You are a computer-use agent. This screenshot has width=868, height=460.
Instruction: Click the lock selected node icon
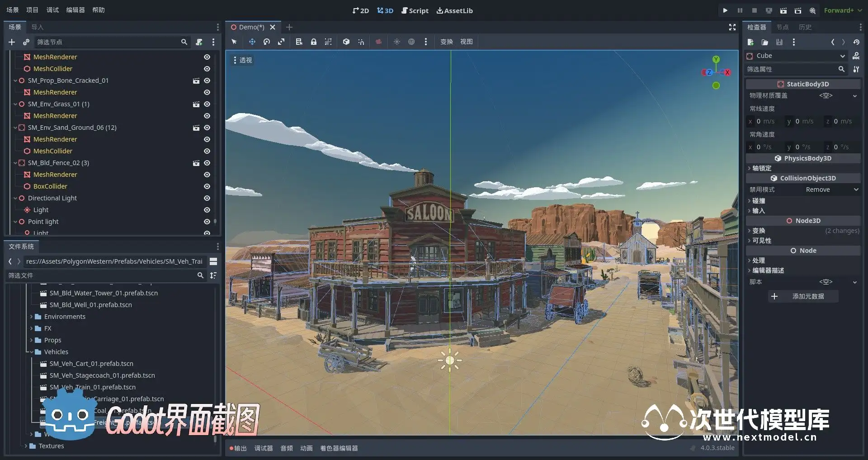[x=313, y=42]
